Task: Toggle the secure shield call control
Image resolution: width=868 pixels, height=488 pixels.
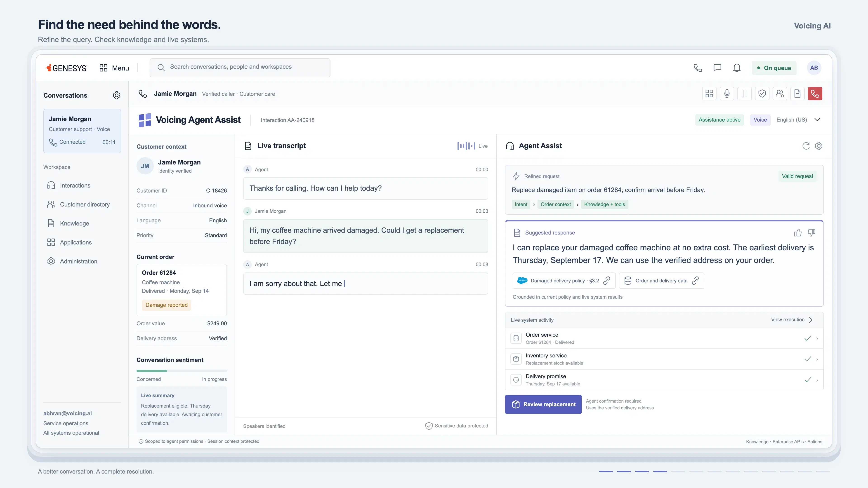Action: [x=762, y=94]
